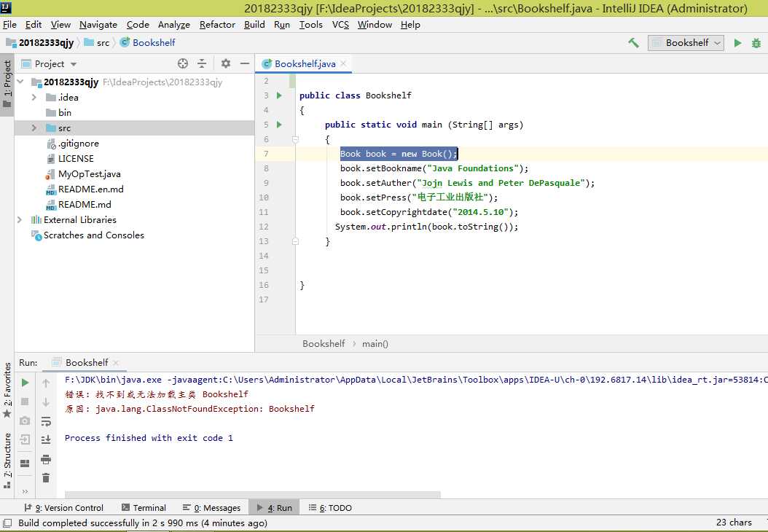Collapse the 20182333qjy project root node
The width and height of the screenshot is (768, 532).
coord(20,82)
